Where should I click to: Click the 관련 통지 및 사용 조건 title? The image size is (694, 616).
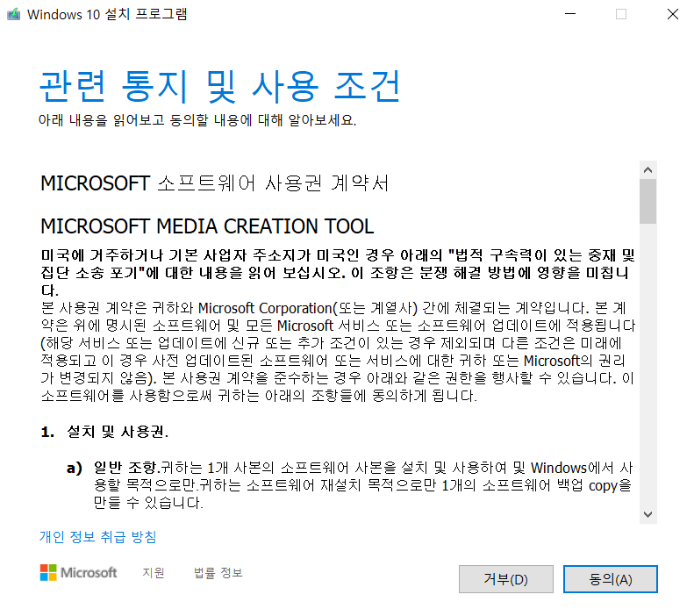coord(219,86)
